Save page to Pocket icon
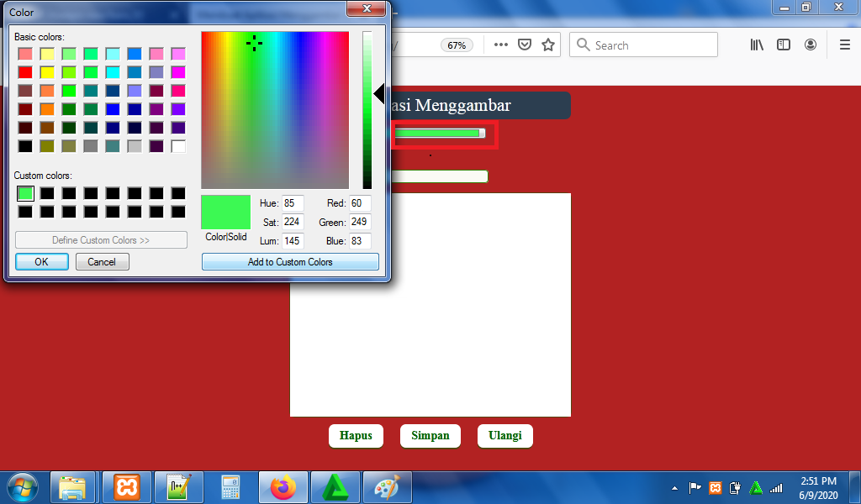This screenshot has height=504, width=861. coord(525,45)
